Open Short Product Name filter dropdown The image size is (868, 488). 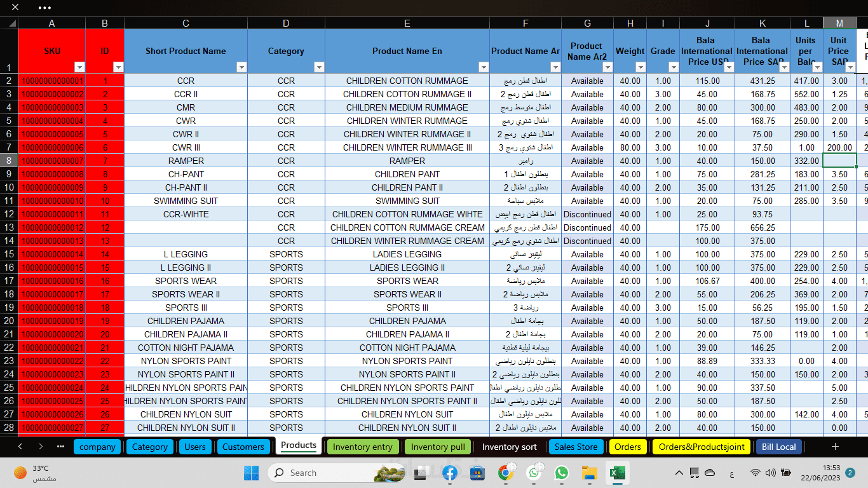[241, 67]
